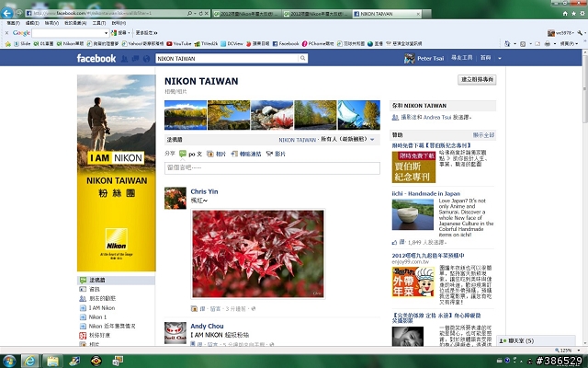
Task: Click the Andrea Tsui friend link
Action: (437, 117)
